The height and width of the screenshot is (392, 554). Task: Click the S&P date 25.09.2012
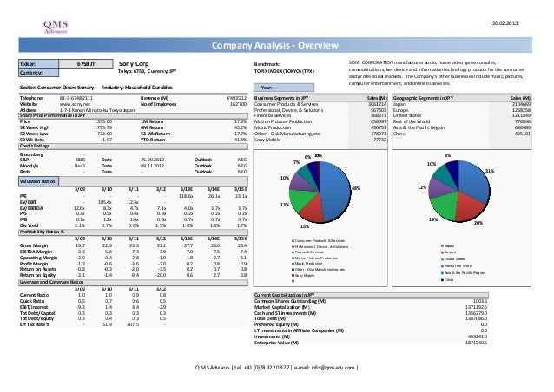coord(152,160)
